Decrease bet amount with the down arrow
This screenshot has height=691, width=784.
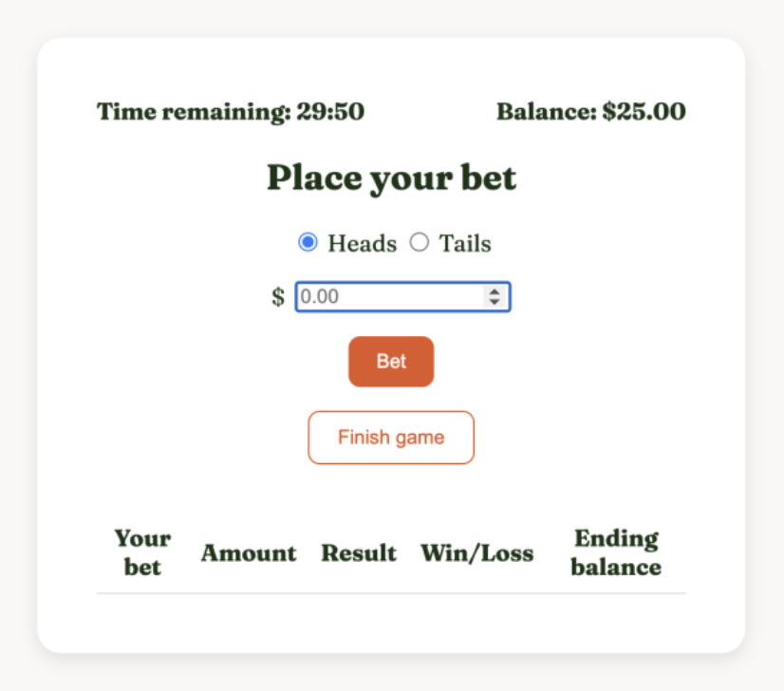coord(494,302)
